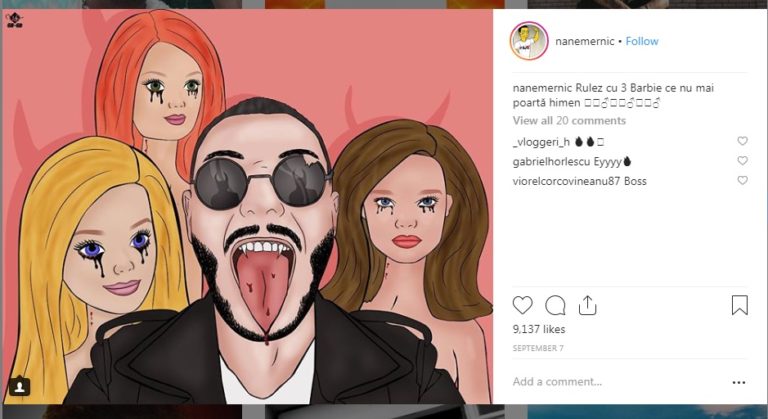Image resolution: width=768 pixels, height=419 pixels.
Task: Visit _vloggeri_h commenter profile
Action: pyautogui.click(x=540, y=141)
